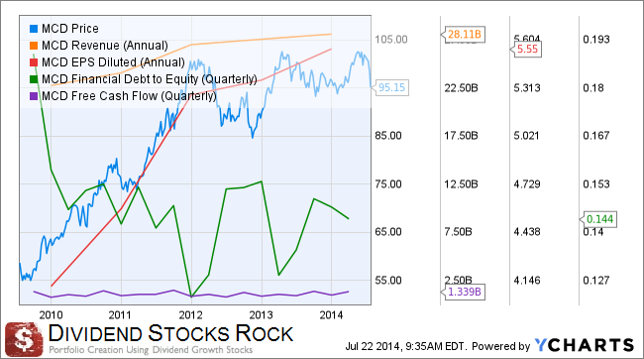
Task: Click the 4.438 EPS axis label
Action: pyautogui.click(x=527, y=232)
